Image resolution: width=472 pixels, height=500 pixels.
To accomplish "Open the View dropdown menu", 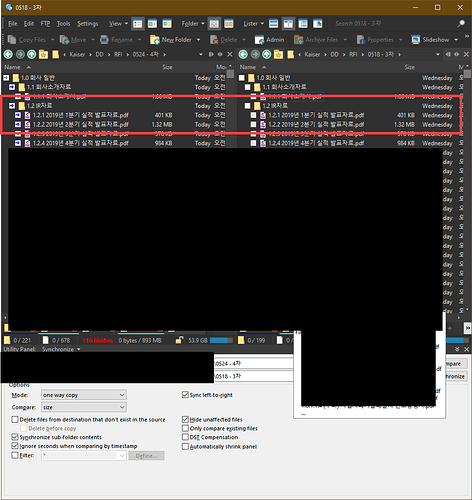I will pos(118,24).
